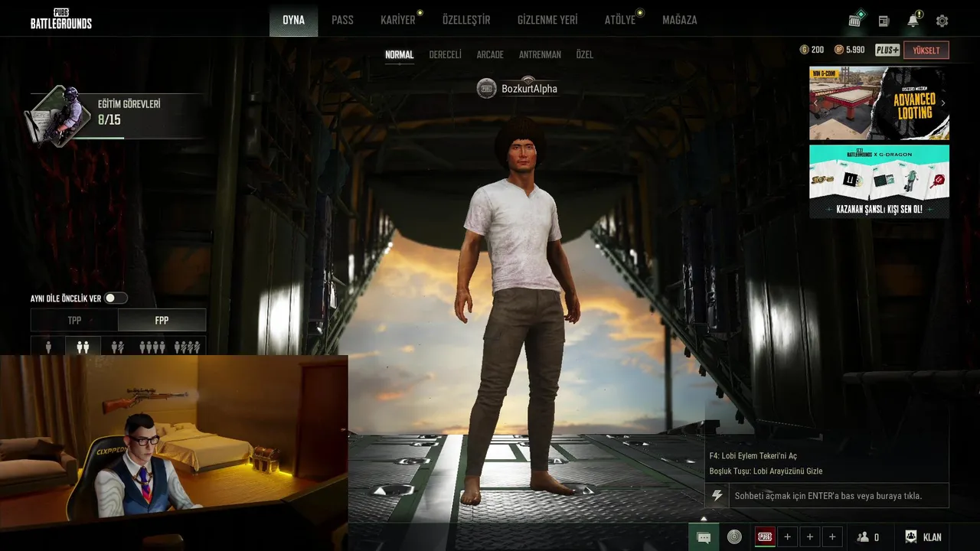Open the supply crate icon in top bar
The width and height of the screenshot is (980, 551).
(x=855, y=20)
